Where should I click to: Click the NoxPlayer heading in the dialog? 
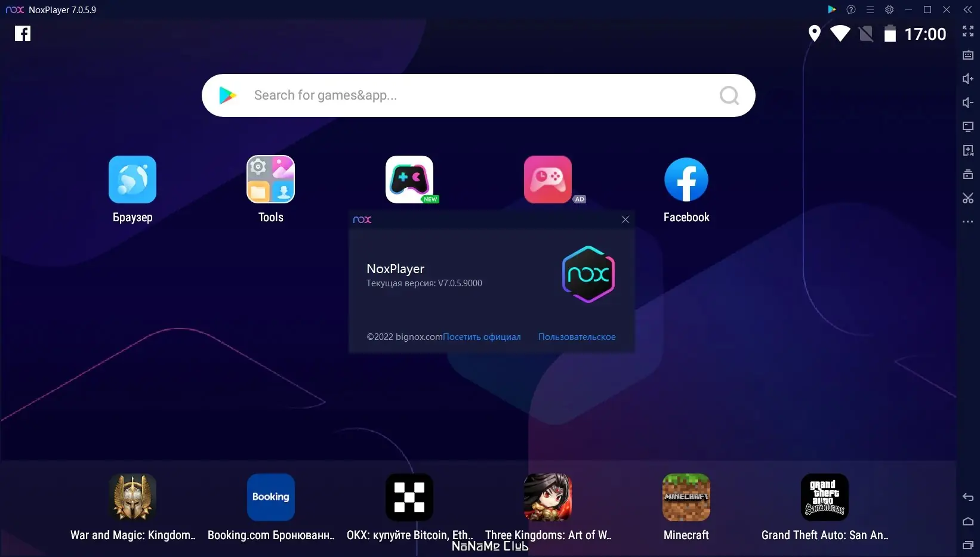396,269
